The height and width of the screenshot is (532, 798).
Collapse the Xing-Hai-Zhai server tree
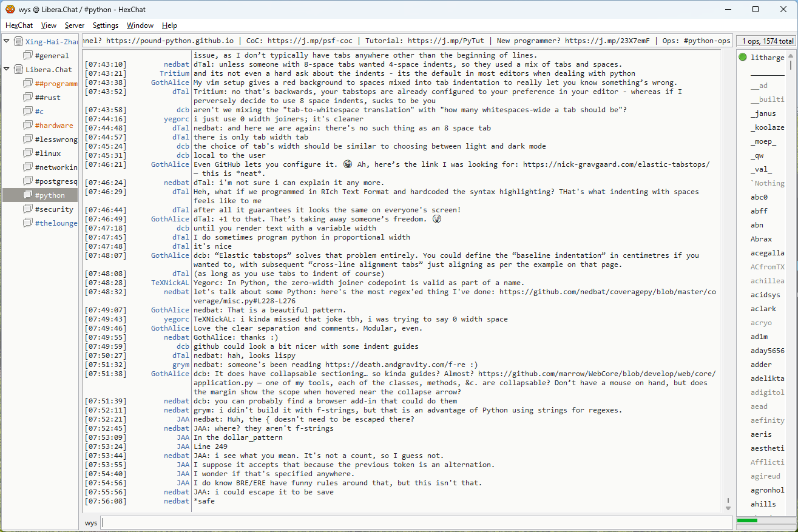7,42
